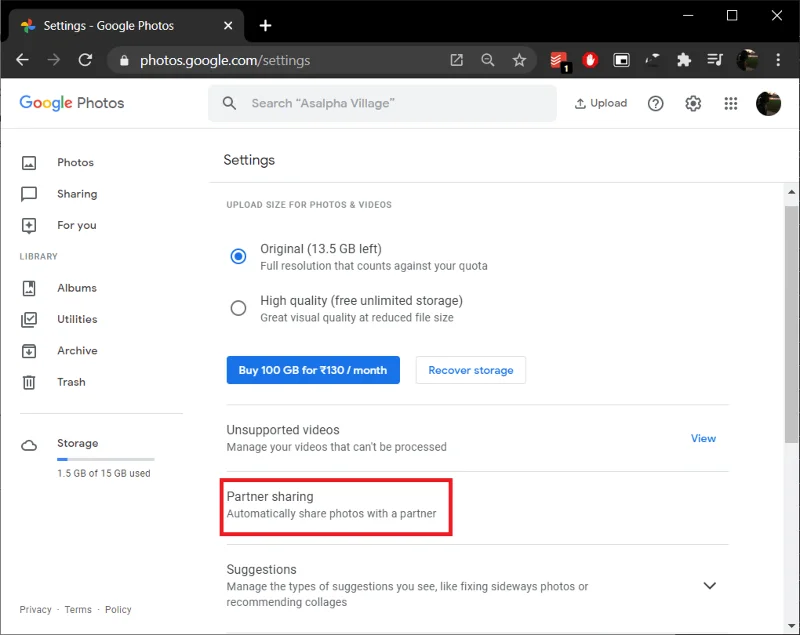Click the settings page vertical scrollbar thumb
Viewport: 800px width, 635px height.
click(791, 324)
